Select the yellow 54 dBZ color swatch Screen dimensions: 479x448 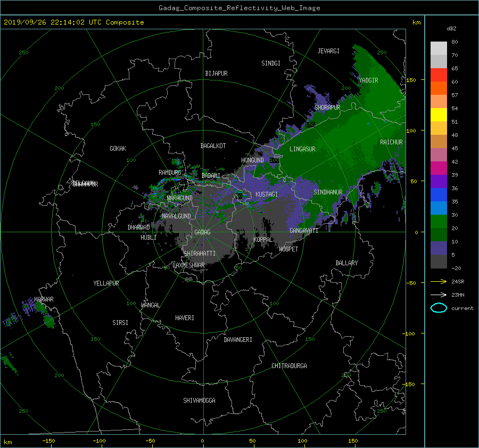[439, 115]
